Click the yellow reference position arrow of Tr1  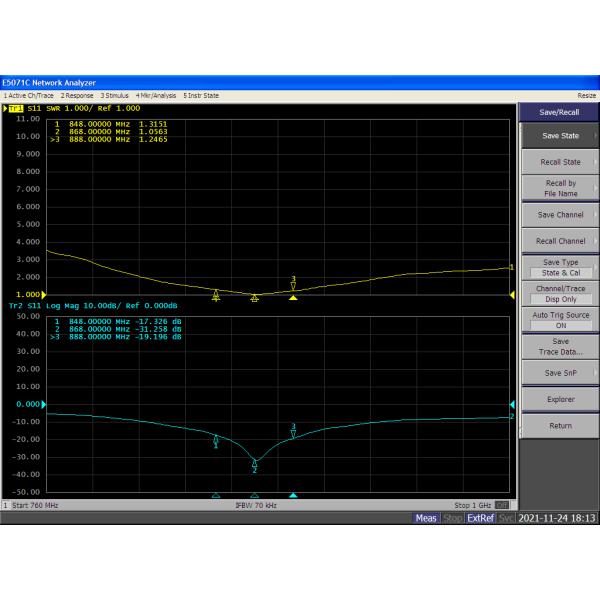point(43,294)
